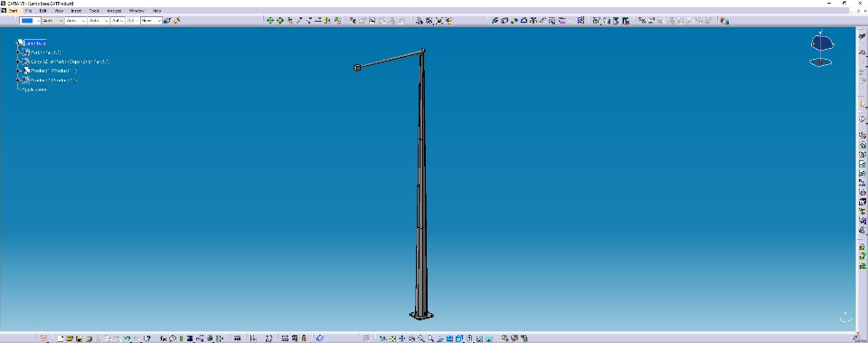
Task: Open the layer None dropdown
Action: pyautogui.click(x=151, y=21)
